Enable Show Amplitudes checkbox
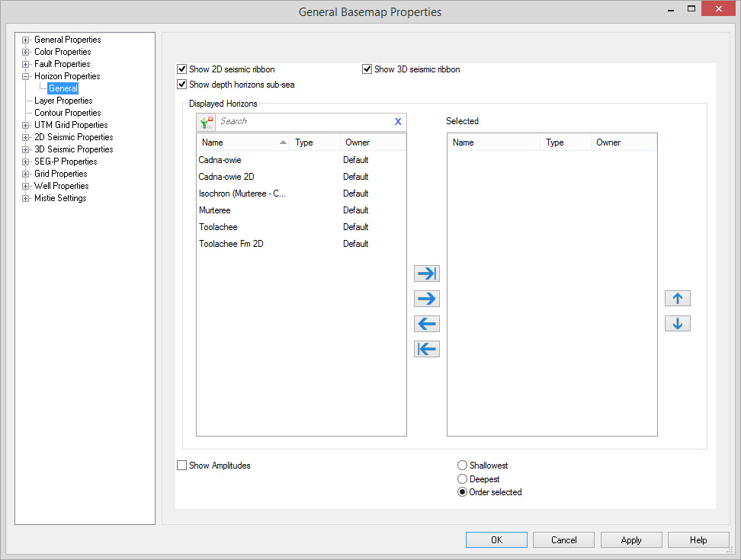This screenshot has height=560, width=741. point(182,466)
